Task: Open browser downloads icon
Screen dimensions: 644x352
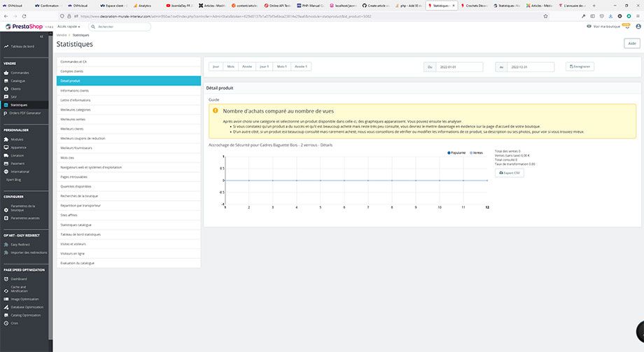Action: 610,16
